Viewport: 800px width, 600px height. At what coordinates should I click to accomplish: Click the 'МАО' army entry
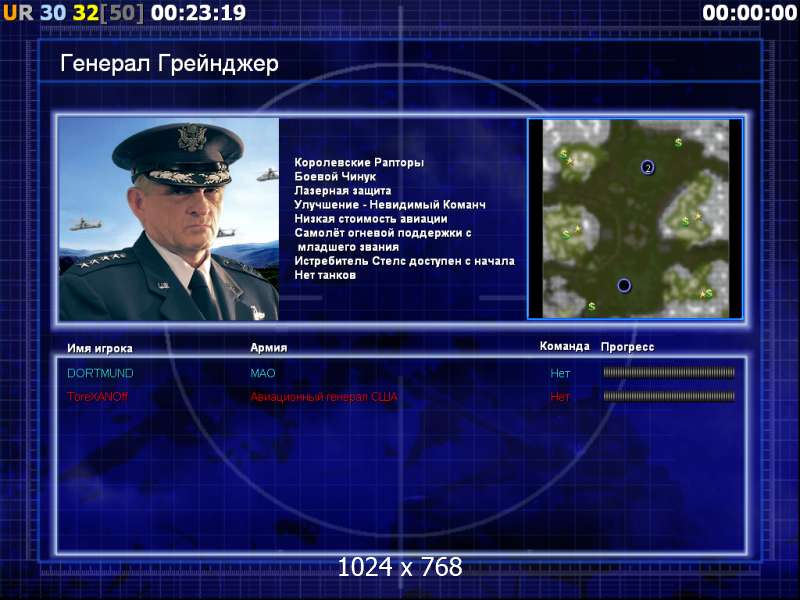(x=263, y=373)
